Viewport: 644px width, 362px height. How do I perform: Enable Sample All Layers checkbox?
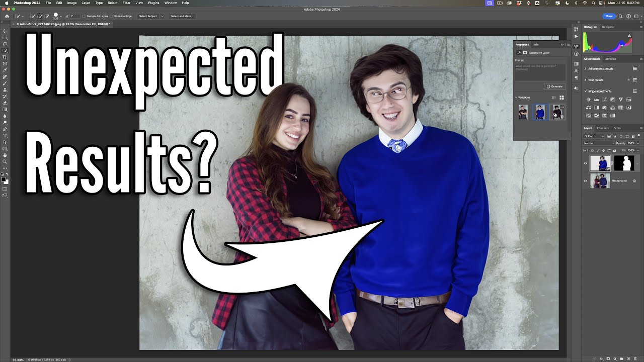84,16
